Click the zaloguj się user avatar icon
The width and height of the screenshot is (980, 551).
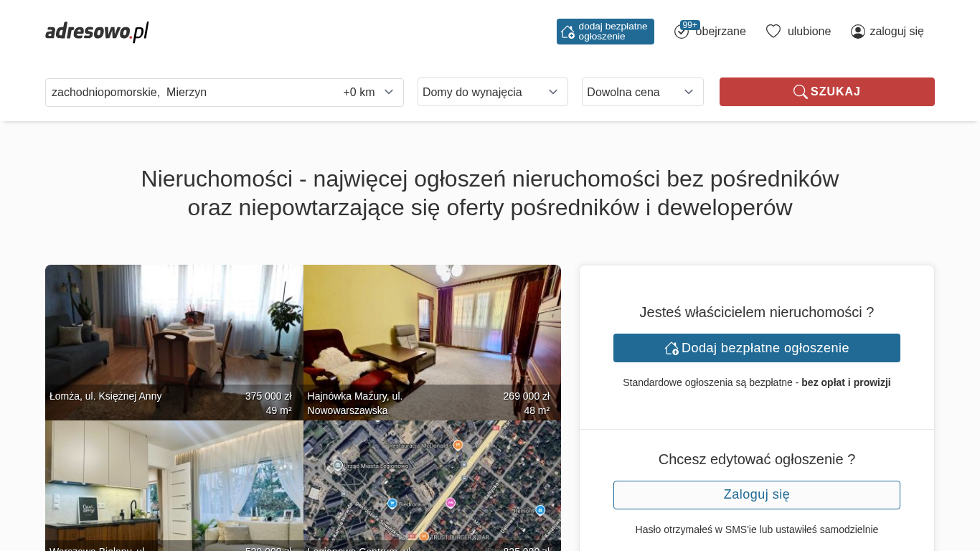pos(858,32)
